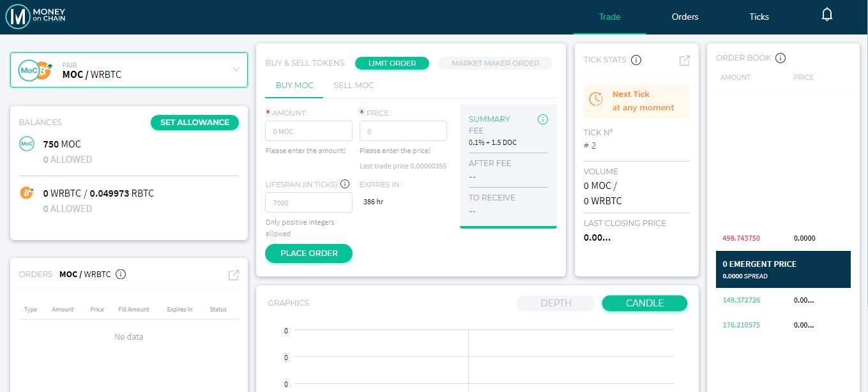
Task: Click the Set Allowance button
Action: click(x=195, y=123)
